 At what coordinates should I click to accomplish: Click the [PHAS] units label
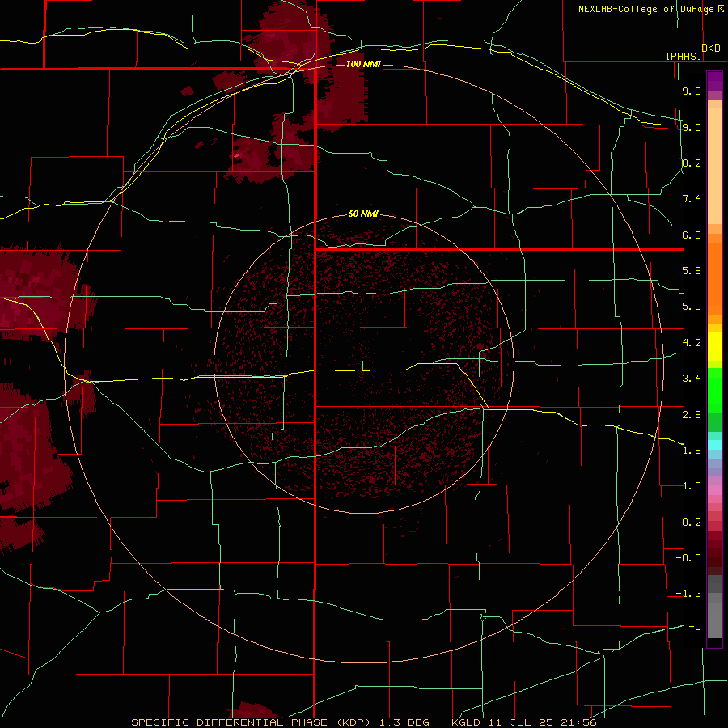(x=684, y=57)
